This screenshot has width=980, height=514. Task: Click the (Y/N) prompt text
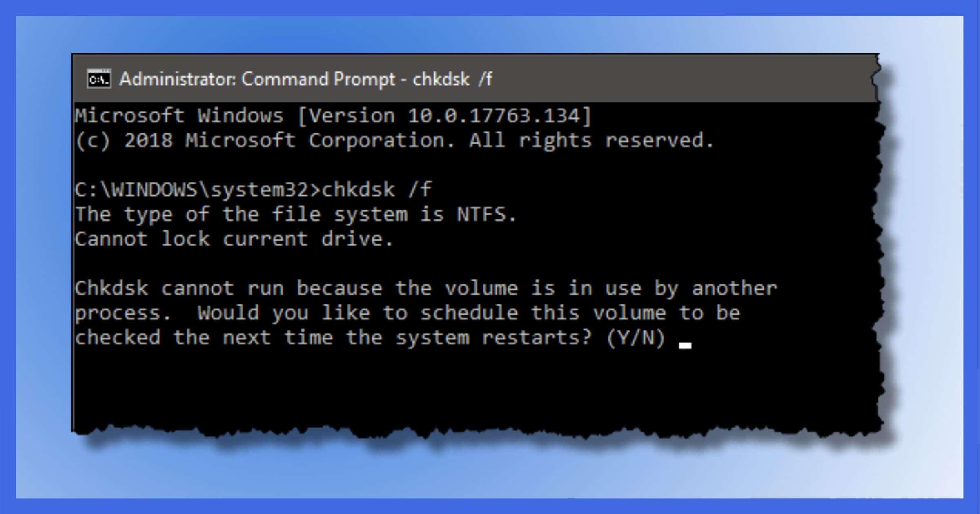coord(636,338)
